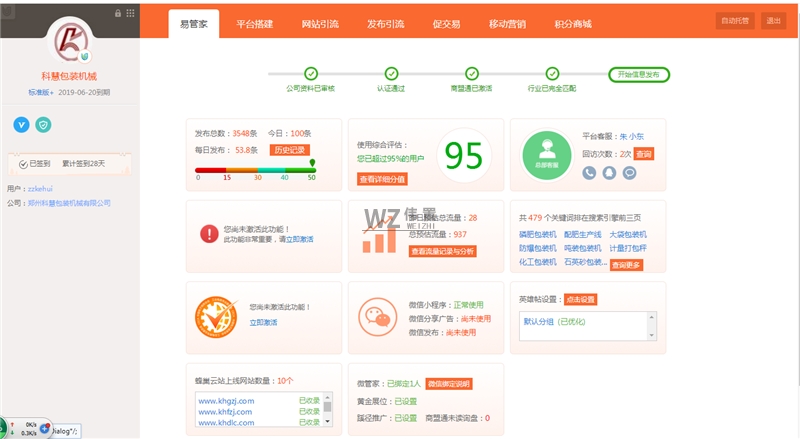The image size is (800, 439).
Task: Click the 立即激活 link beside clock icon
Action: (x=263, y=323)
